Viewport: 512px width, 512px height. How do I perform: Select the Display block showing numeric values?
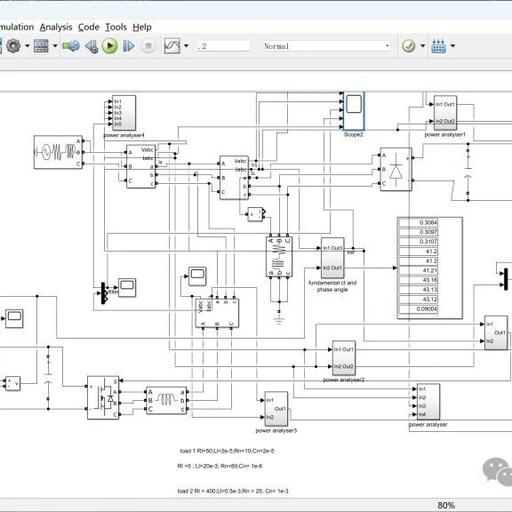click(430, 268)
